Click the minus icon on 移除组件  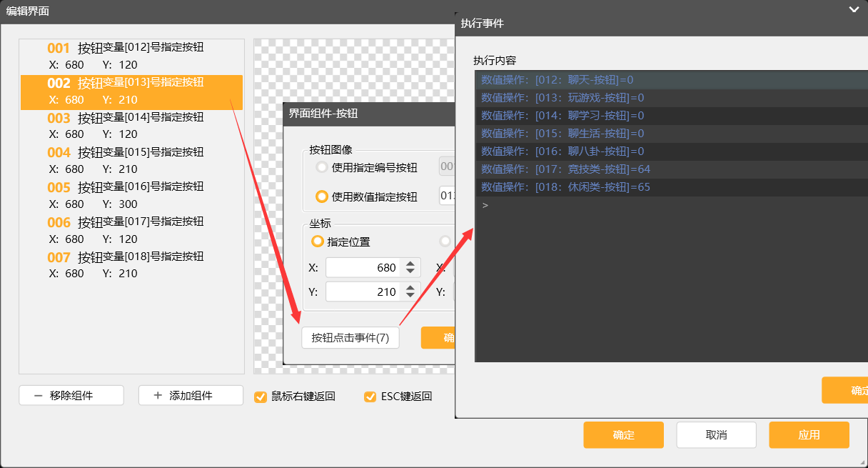click(38, 395)
